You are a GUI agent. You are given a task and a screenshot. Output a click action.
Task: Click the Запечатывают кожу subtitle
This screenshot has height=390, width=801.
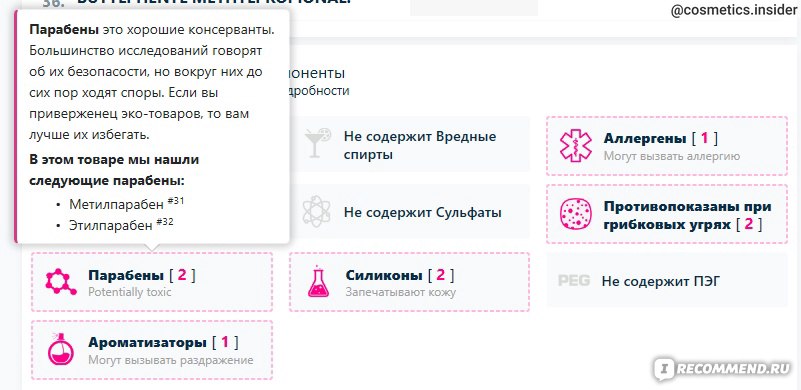coord(400,292)
